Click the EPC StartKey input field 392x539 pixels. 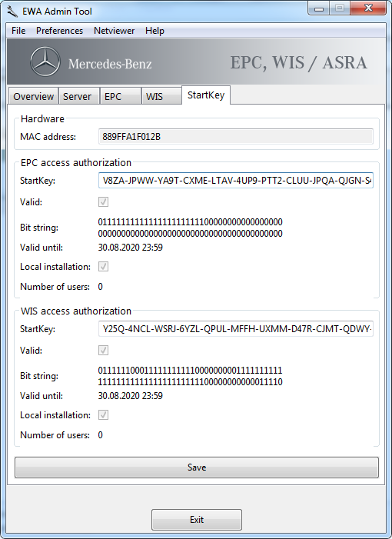[236, 181]
